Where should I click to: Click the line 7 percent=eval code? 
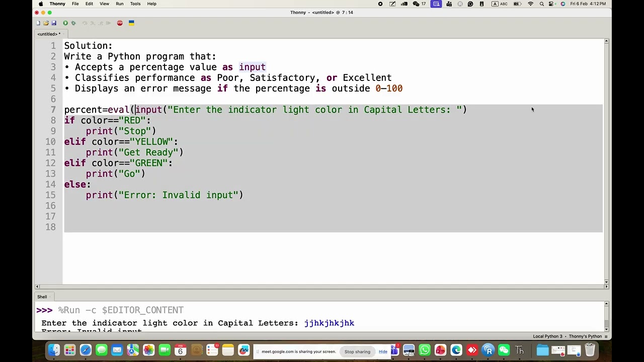[x=265, y=110]
